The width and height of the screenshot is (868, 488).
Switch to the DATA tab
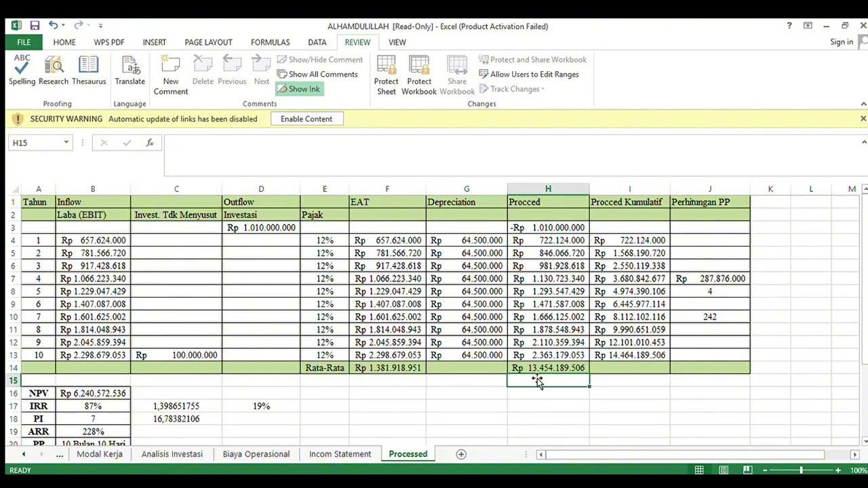tap(317, 42)
